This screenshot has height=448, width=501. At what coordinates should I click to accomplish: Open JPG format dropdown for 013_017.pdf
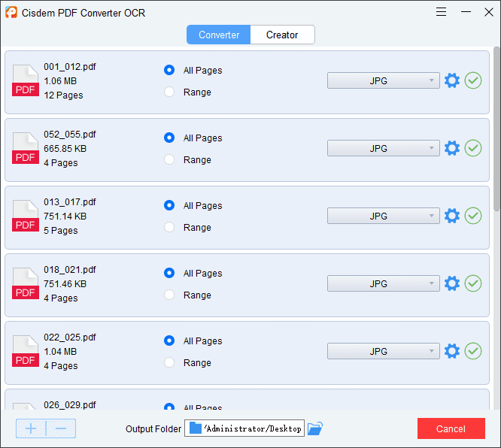click(x=384, y=216)
